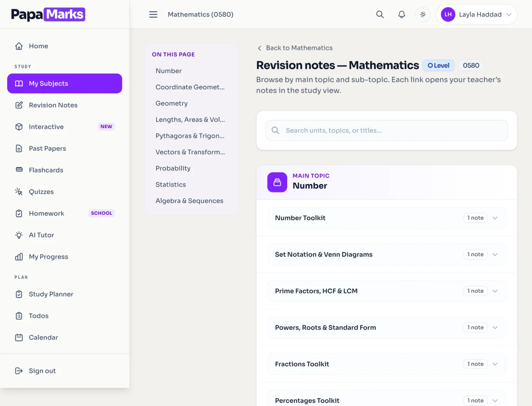This screenshot has width=532, height=406.
Task: Expand the Percentages Toolkit chevron
Action: 495,401
